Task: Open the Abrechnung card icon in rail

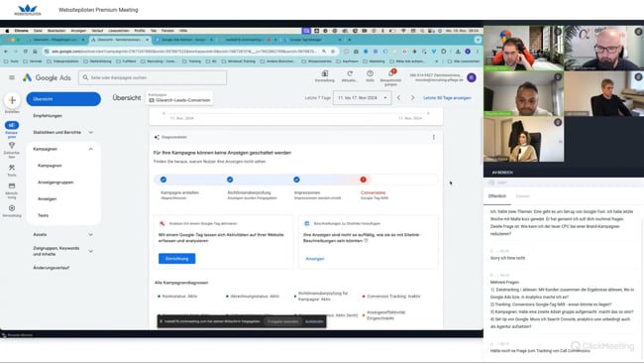Action: [x=12, y=186]
